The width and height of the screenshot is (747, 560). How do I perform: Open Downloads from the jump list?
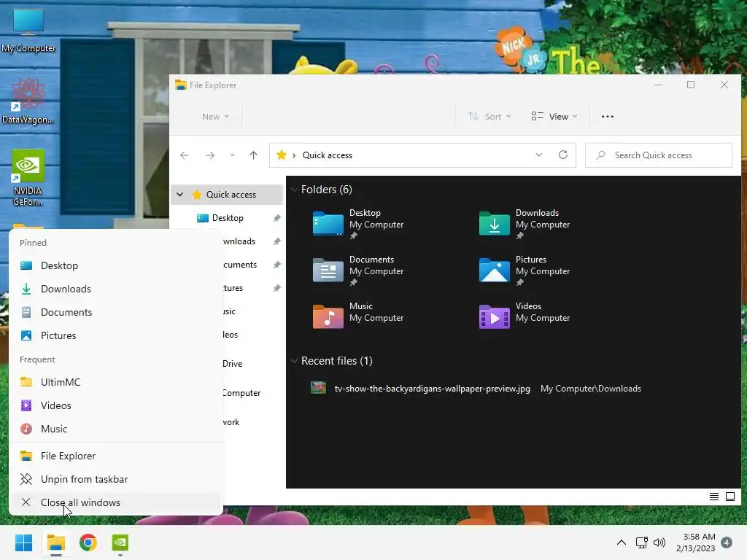(116, 289)
